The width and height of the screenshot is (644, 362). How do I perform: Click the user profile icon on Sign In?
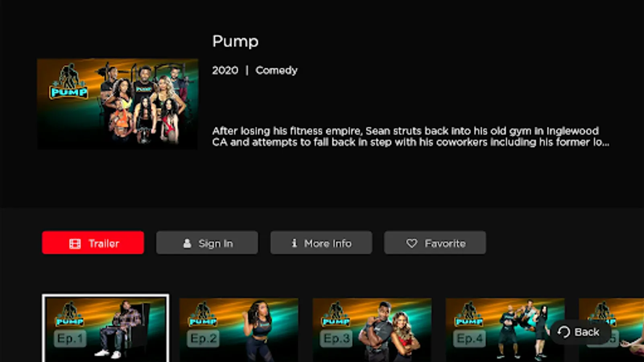[x=187, y=243]
